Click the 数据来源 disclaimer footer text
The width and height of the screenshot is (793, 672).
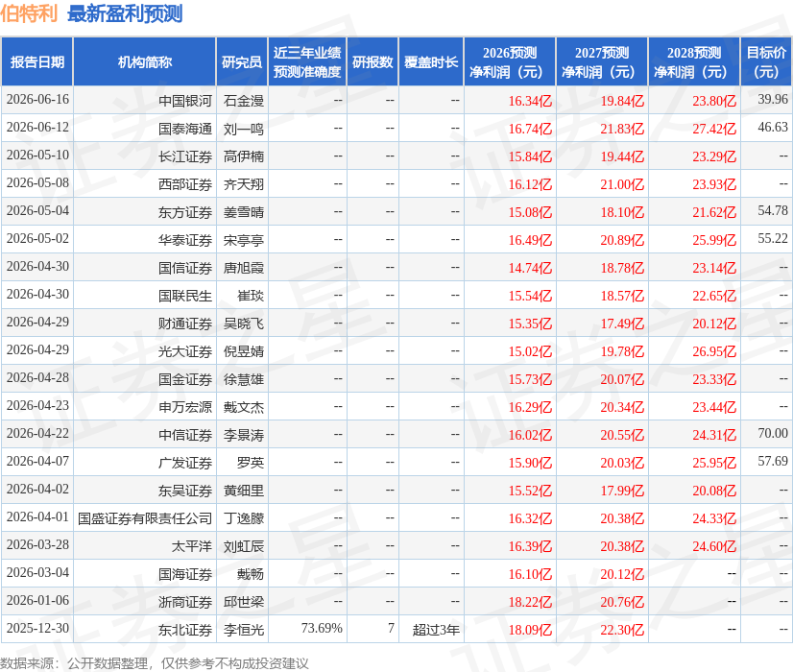click(x=155, y=663)
